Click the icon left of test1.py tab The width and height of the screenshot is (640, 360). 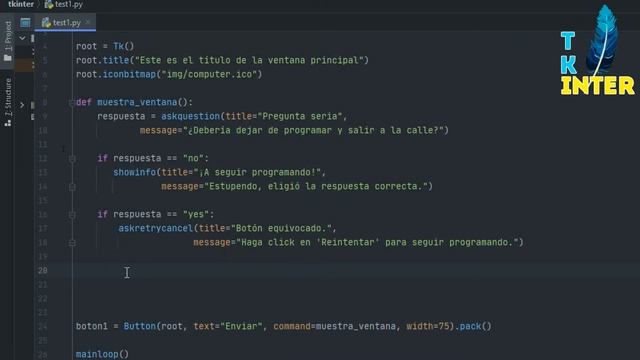click(25, 23)
